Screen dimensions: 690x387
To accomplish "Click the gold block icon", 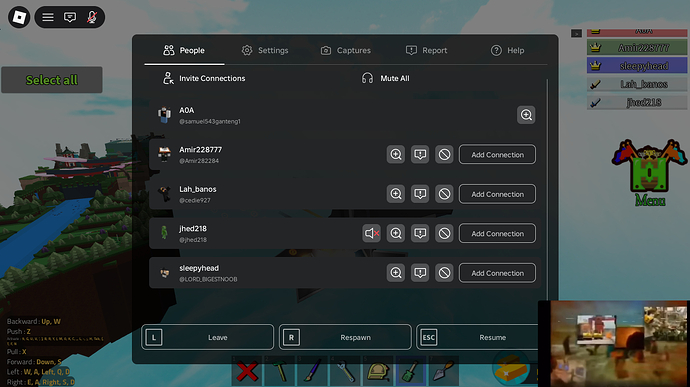I will pos(511,369).
